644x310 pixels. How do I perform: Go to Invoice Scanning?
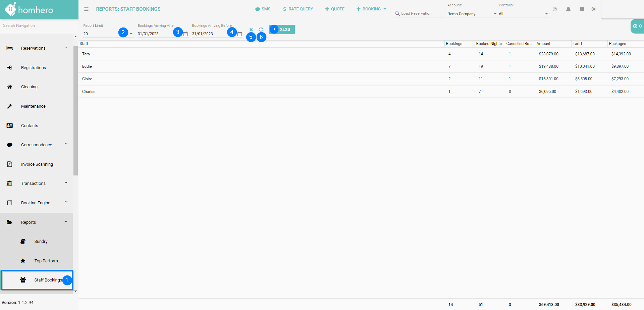[37, 164]
